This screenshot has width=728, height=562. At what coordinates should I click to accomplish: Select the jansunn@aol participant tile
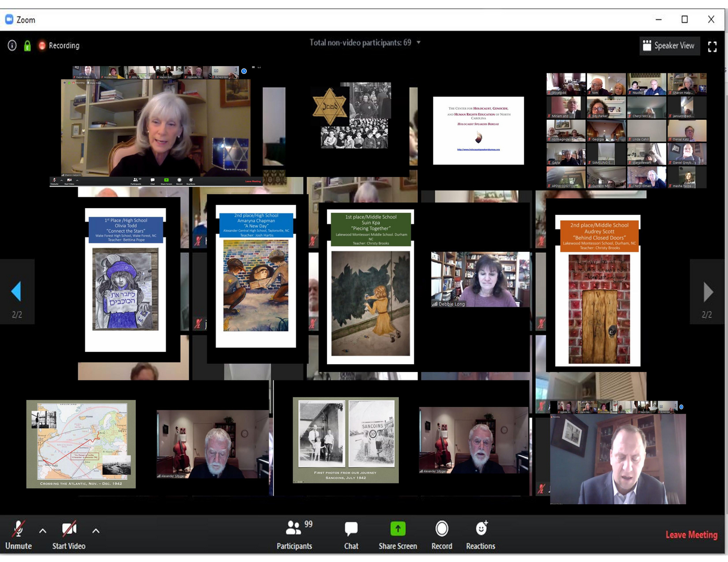point(687,108)
